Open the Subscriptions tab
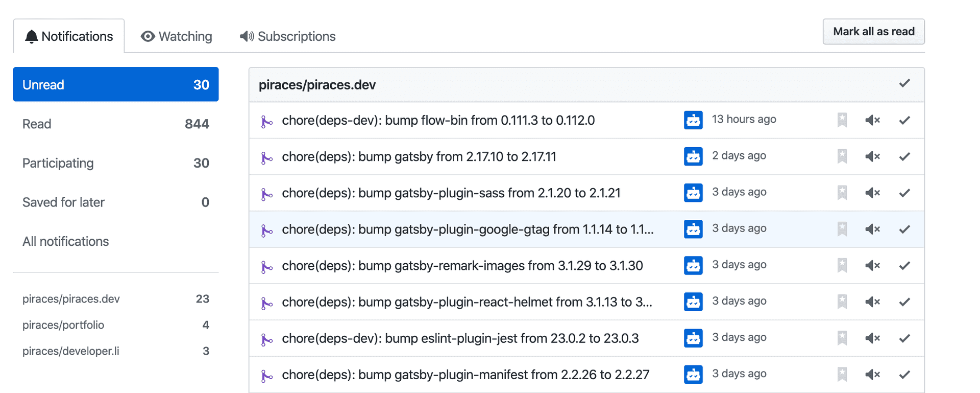This screenshot has width=980, height=393. pyautogui.click(x=288, y=36)
